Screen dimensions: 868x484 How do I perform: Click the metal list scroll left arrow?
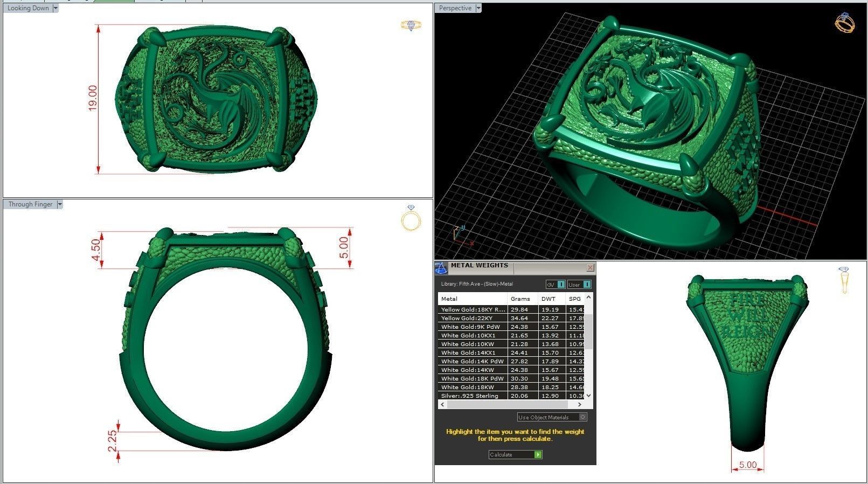(x=442, y=404)
